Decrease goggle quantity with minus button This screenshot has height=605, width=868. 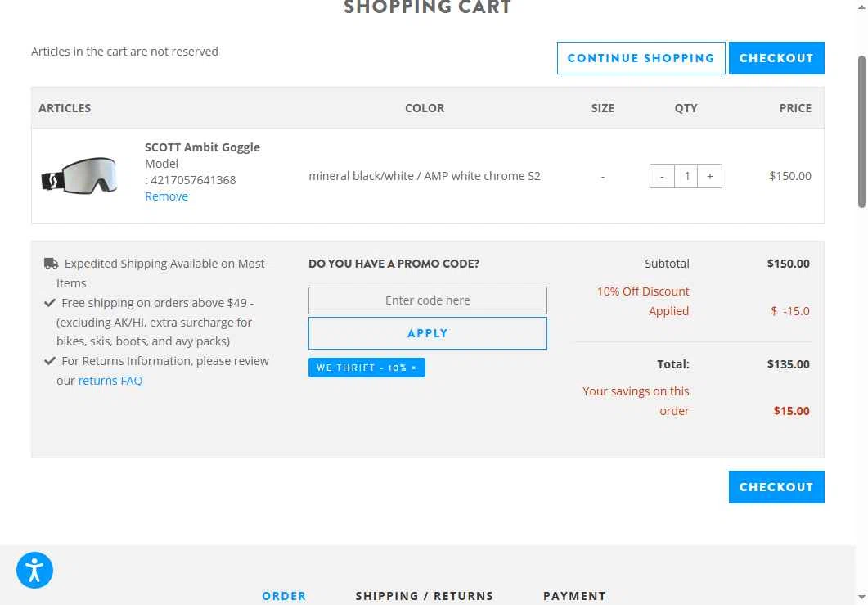pyautogui.click(x=662, y=176)
